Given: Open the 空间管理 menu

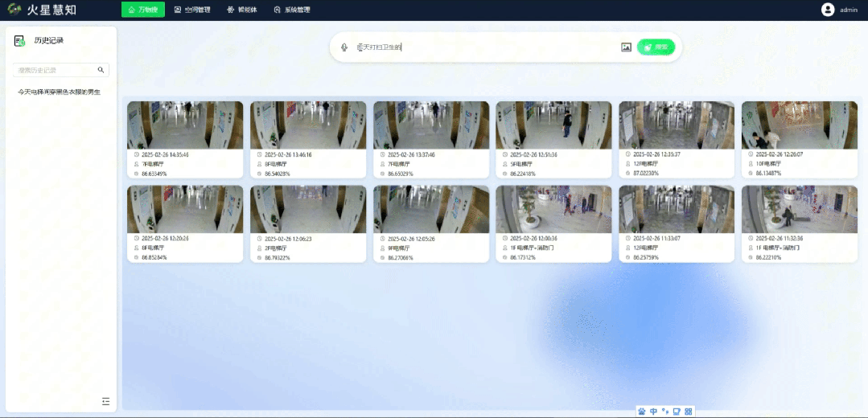Looking at the screenshot, I should click(x=192, y=10).
